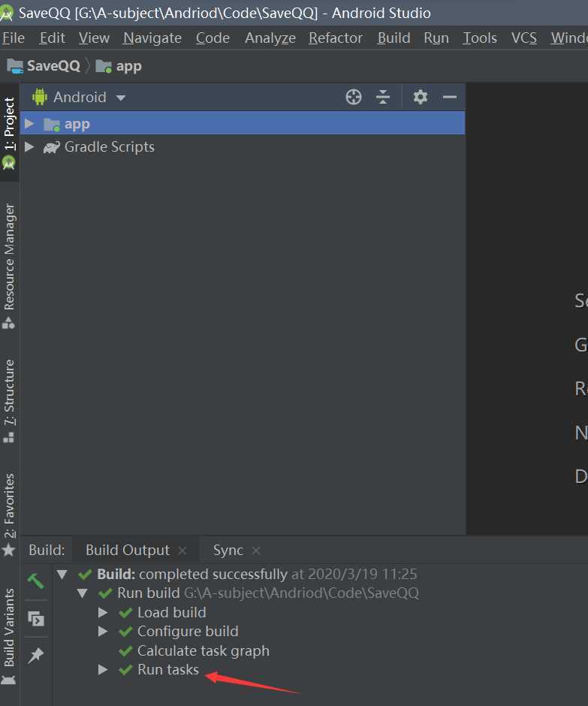Open the View menu
Screen dimensions: 588x706
[94, 38]
